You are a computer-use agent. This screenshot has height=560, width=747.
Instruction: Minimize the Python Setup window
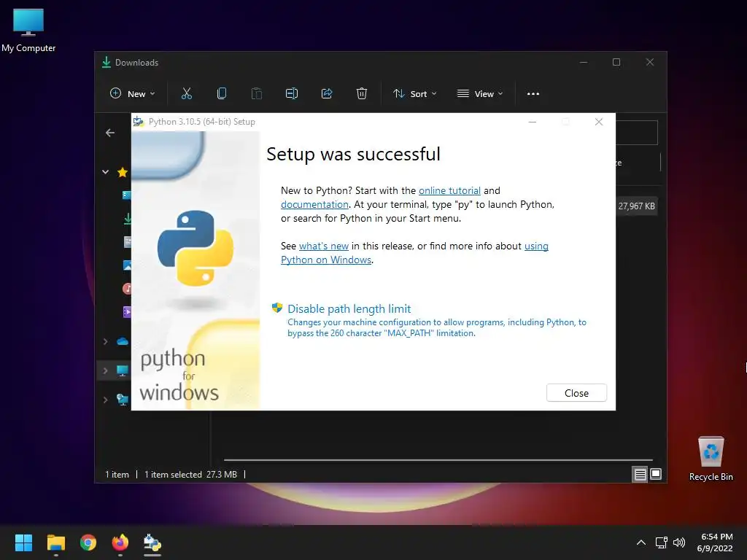532,122
